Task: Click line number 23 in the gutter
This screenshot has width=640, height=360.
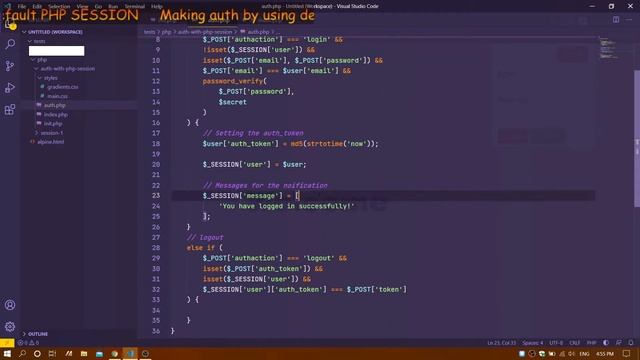Action: [x=156, y=196]
